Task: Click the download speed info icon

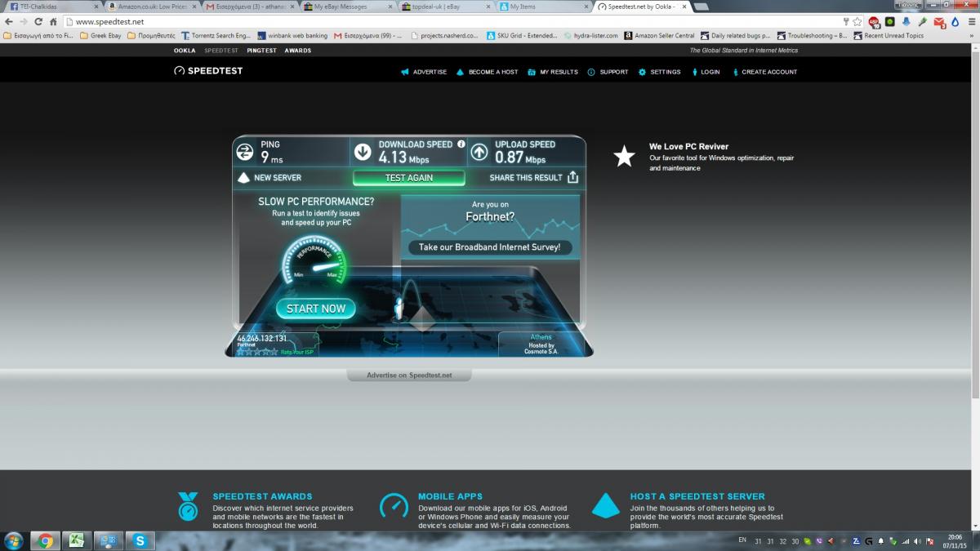Action: [x=461, y=144]
